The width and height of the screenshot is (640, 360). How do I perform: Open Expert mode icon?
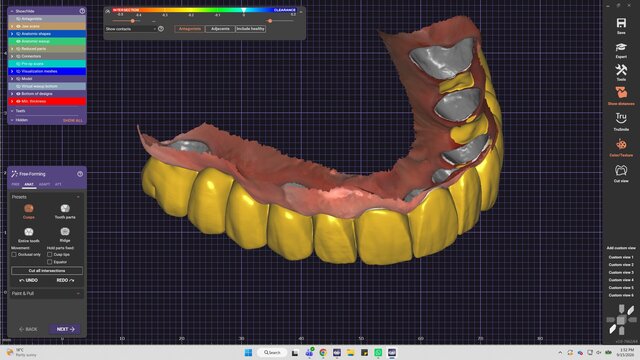click(x=621, y=47)
